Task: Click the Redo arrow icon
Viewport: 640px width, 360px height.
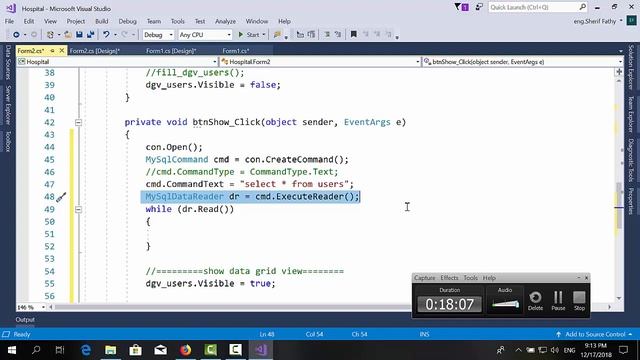Action: [x=124, y=35]
